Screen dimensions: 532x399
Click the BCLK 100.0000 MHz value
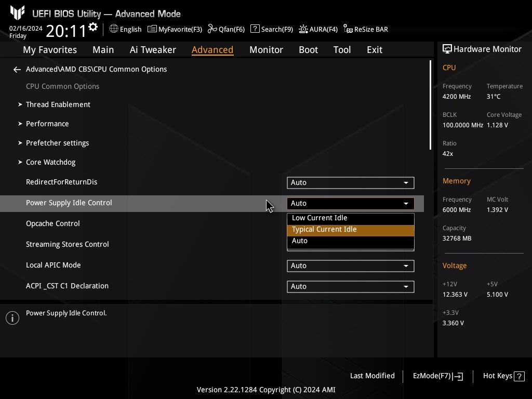(x=462, y=125)
